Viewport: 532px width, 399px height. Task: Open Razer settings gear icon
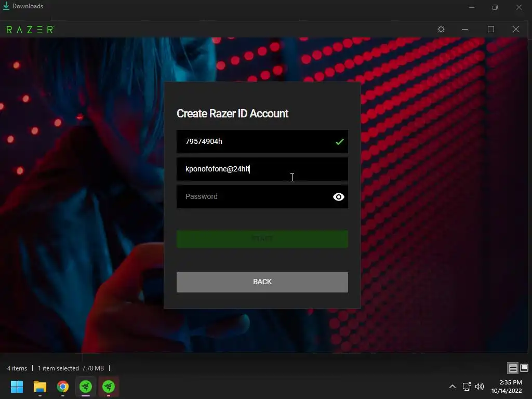click(x=441, y=29)
